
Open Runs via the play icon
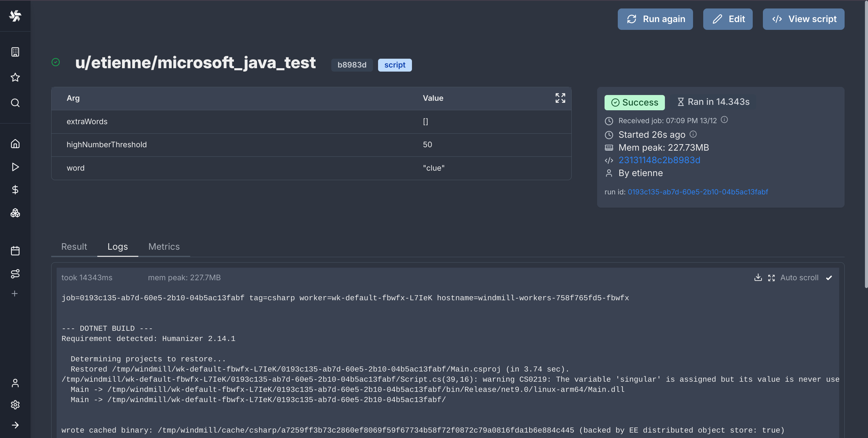(x=15, y=167)
